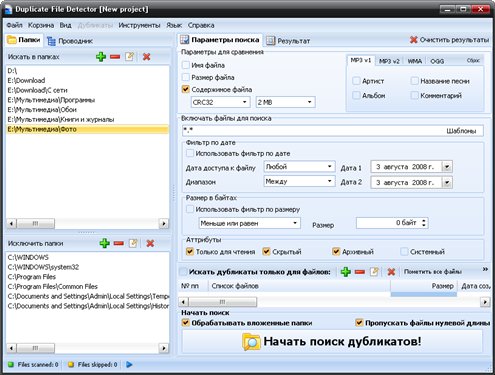Add file with plus next to Искать дубликаты
This screenshot has width=495, height=375.
click(346, 272)
